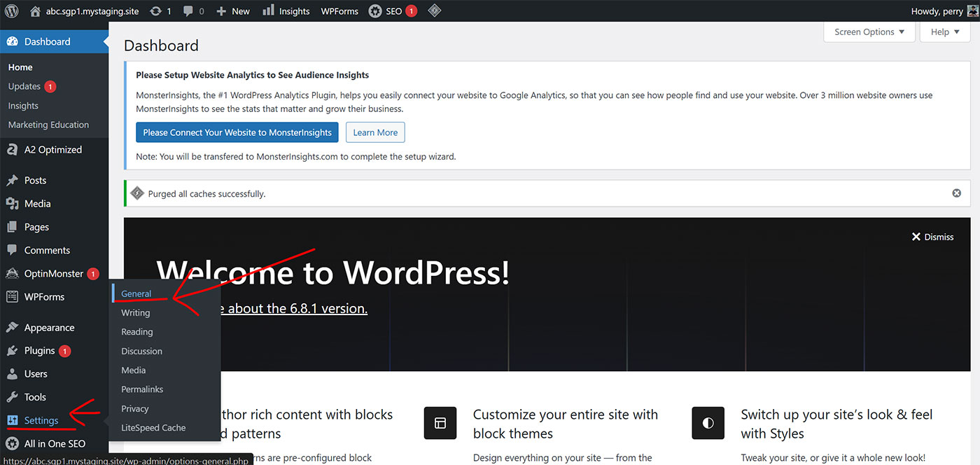980x465 pixels.
Task: Open Permalinks settings from the submenu
Action: point(142,389)
